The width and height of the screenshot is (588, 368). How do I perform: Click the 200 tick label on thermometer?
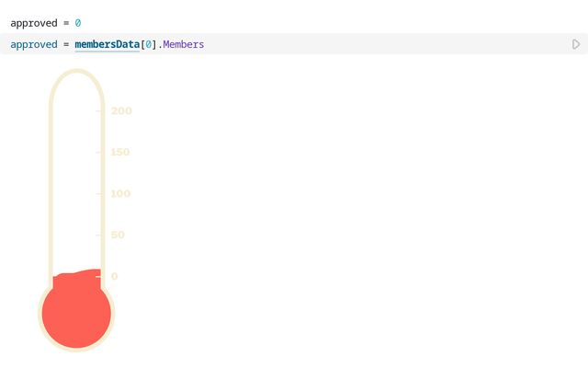point(121,111)
